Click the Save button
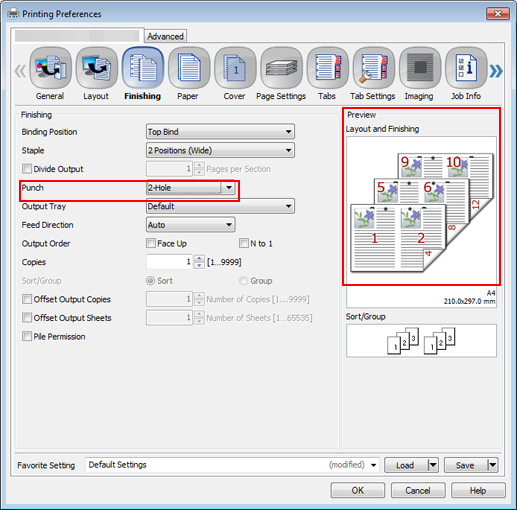The image size is (517, 510). point(466,465)
